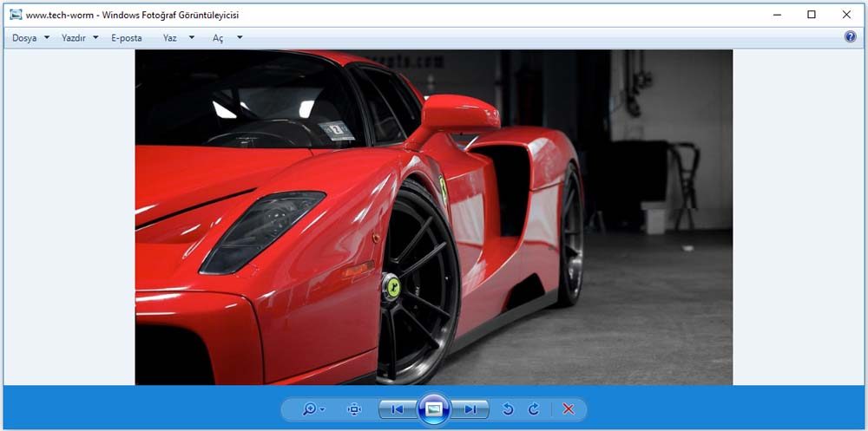Start the slideshow with the center button
Image resolution: width=868 pixels, height=431 pixels.
pyautogui.click(x=434, y=409)
